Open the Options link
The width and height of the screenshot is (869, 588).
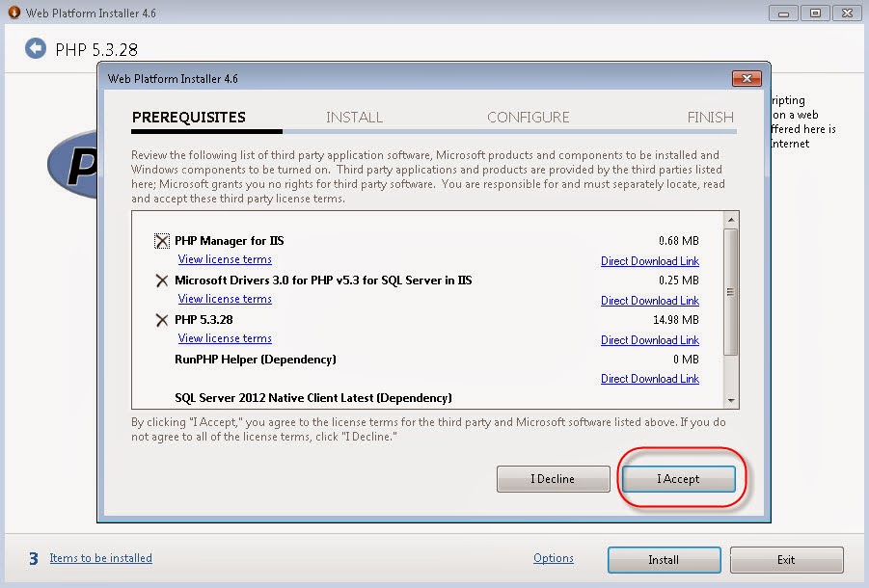553,558
